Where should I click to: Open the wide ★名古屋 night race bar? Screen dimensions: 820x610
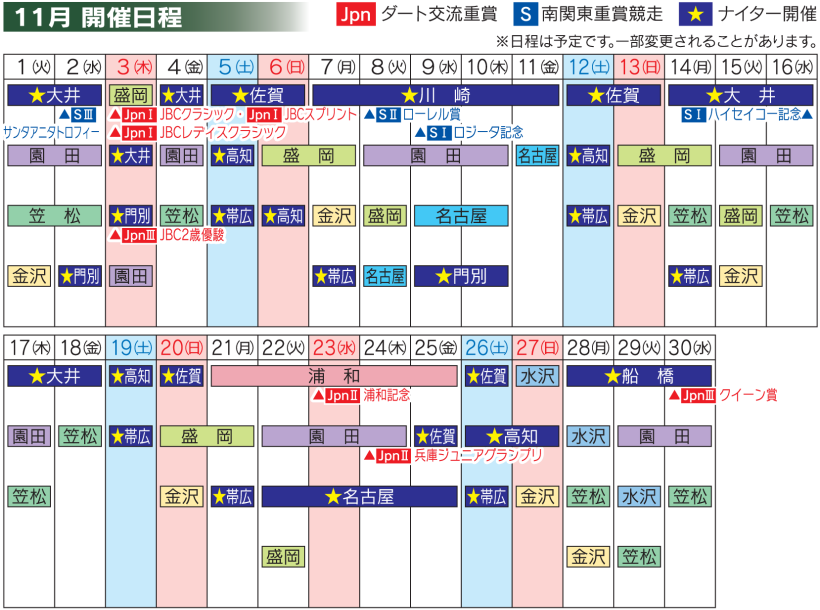tap(360, 496)
